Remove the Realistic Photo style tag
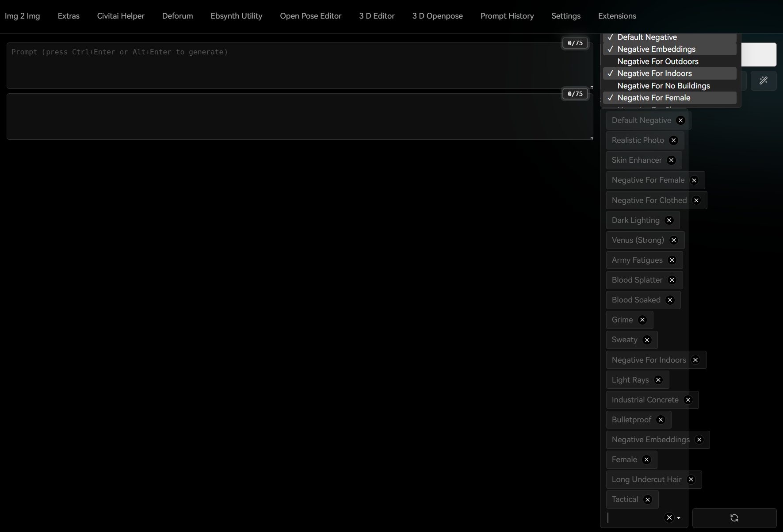Image resolution: width=783 pixels, height=532 pixels. 673,140
